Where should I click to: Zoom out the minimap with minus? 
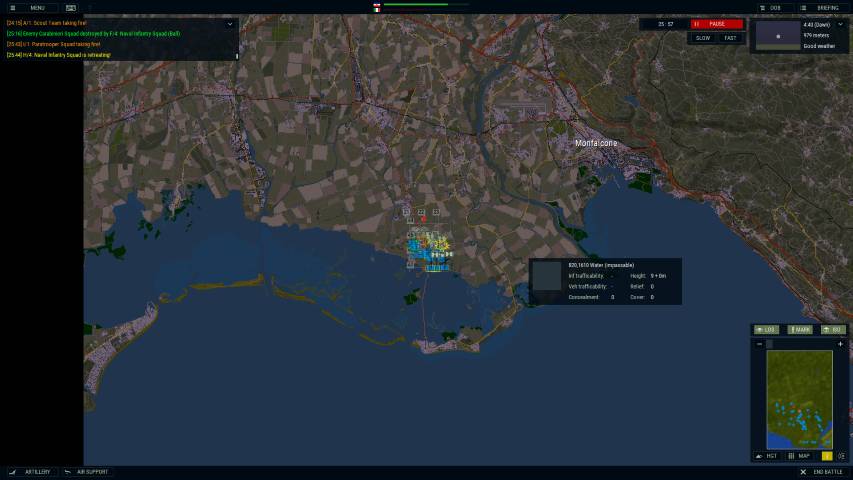point(759,344)
